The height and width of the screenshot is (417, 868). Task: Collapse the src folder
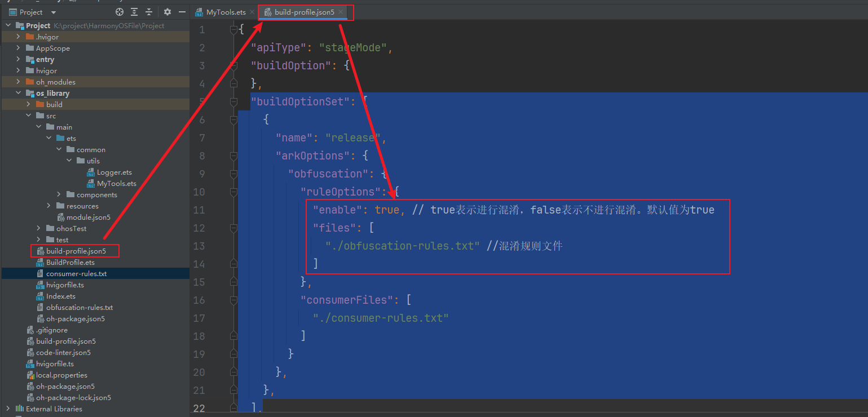click(x=29, y=116)
